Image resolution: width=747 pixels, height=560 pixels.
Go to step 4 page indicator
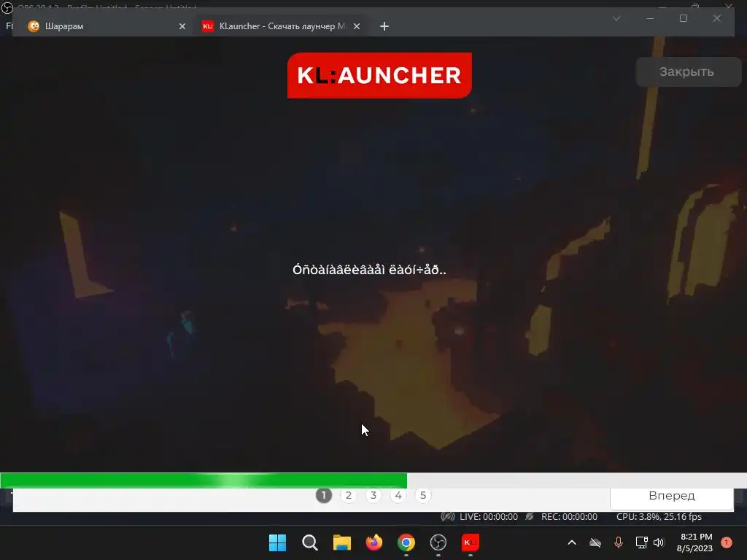398,495
